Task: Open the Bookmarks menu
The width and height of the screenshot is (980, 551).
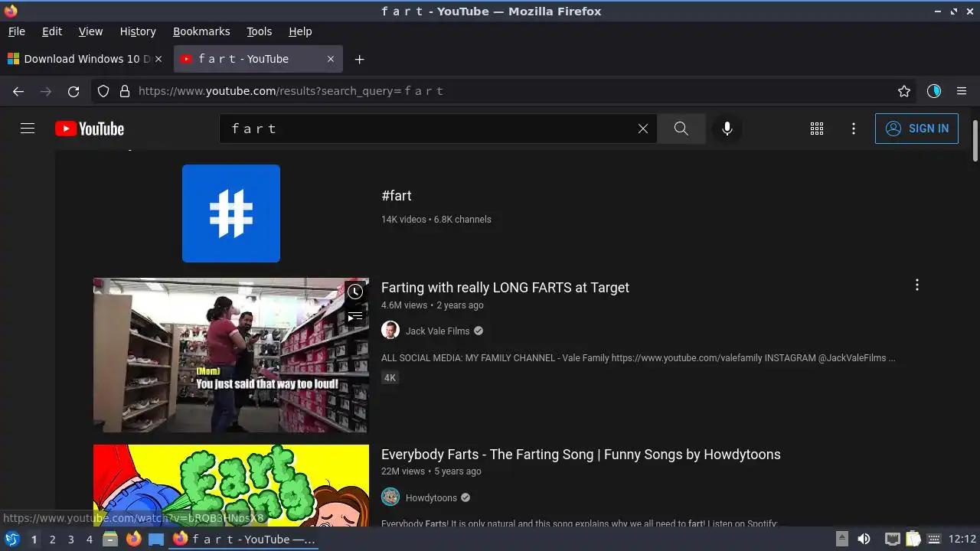Action: 201,31
